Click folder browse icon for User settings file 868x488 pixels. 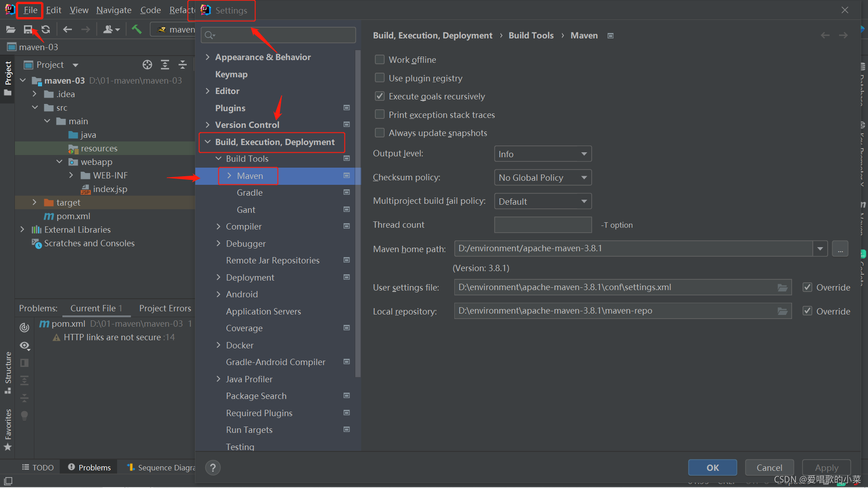pyautogui.click(x=782, y=288)
